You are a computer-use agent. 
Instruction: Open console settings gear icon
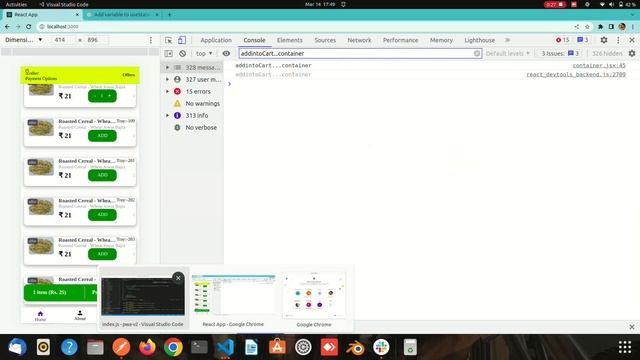632,53
